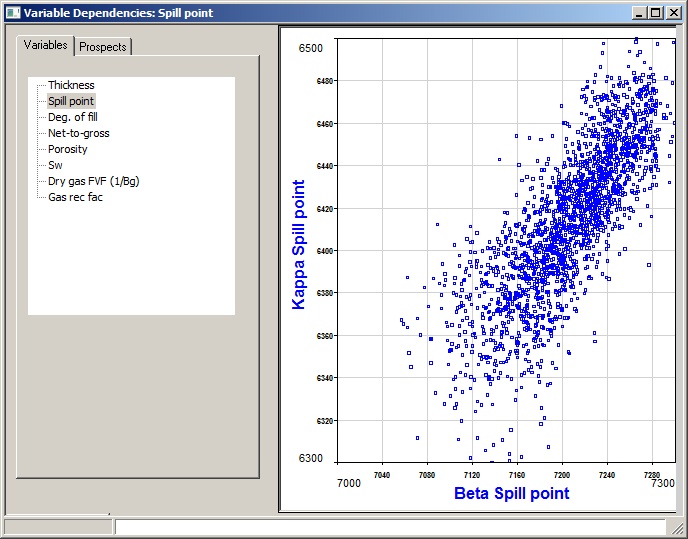Close the Variable Dependencies window
The height and width of the screenshot is (539, 688).
tap(673, 13)
